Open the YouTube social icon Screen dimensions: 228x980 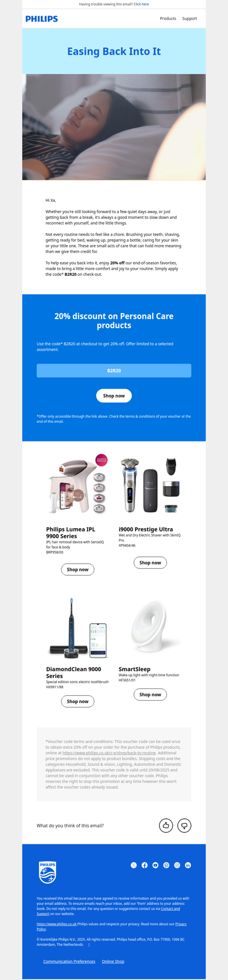156,865
